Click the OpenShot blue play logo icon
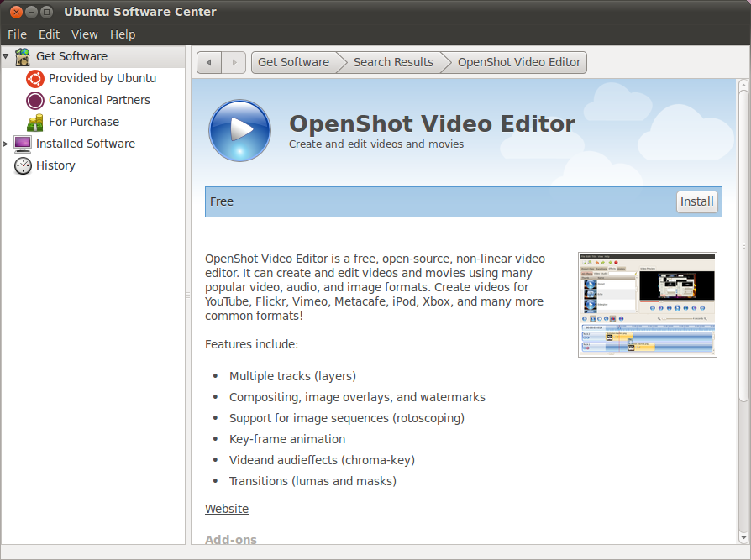751x560 pixels. click(x=239, y=130)
